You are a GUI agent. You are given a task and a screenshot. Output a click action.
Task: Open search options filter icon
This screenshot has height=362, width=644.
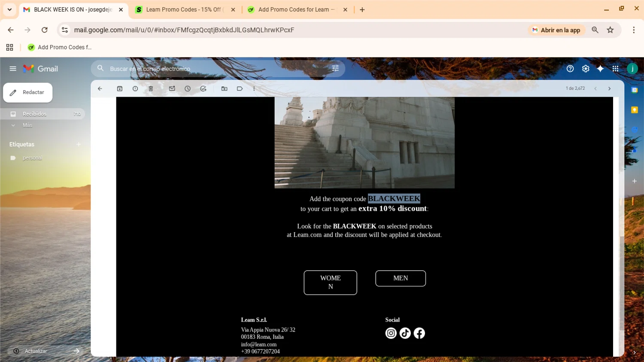(335, 68)
